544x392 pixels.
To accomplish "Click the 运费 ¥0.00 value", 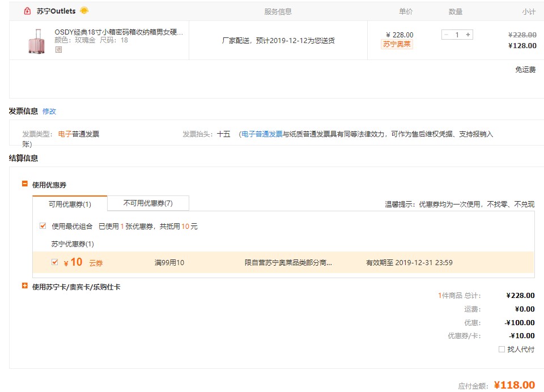I will point(525,309).
